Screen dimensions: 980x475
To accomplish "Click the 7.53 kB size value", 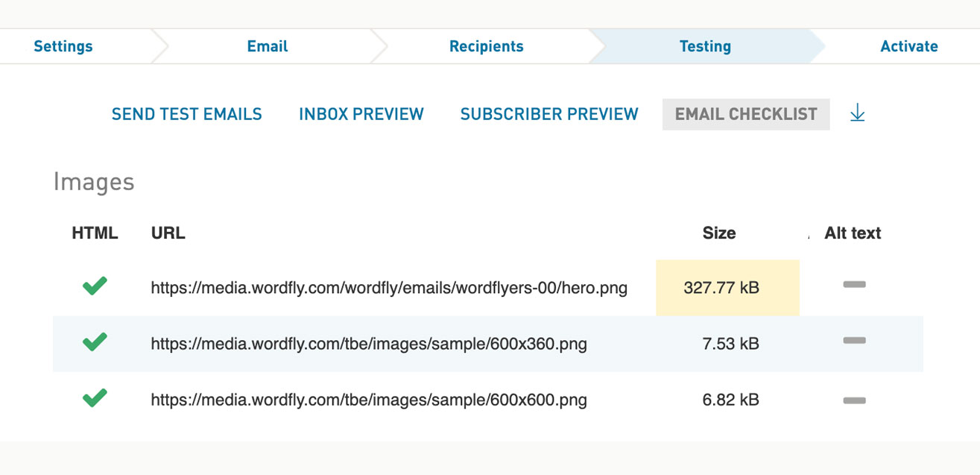I will pyautogui.click(x=730, y=344).
